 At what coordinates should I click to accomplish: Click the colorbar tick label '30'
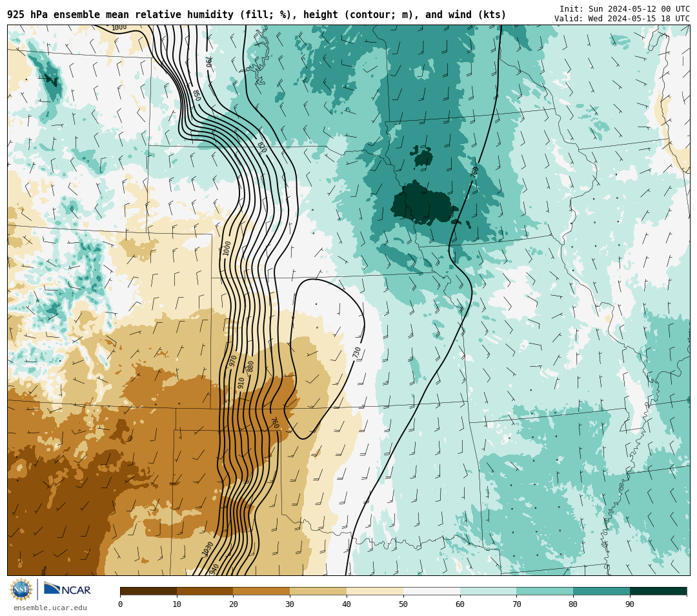tap(290, 604)
